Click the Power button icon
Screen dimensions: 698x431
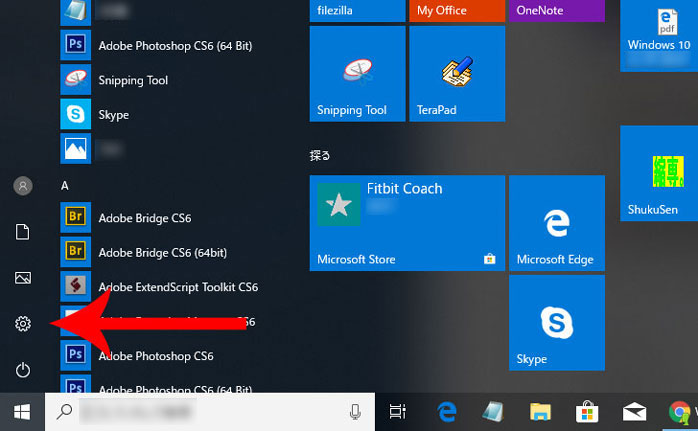[23, 370]
